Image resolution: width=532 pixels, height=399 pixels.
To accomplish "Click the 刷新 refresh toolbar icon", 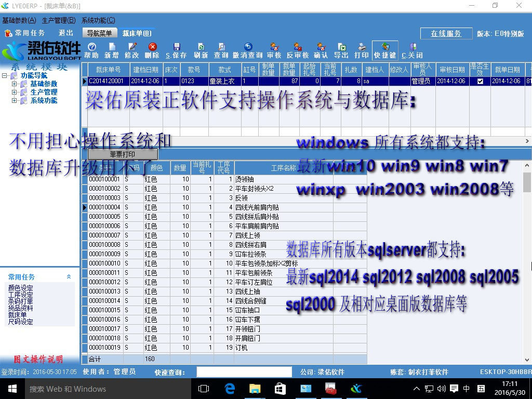I will 201,50.
